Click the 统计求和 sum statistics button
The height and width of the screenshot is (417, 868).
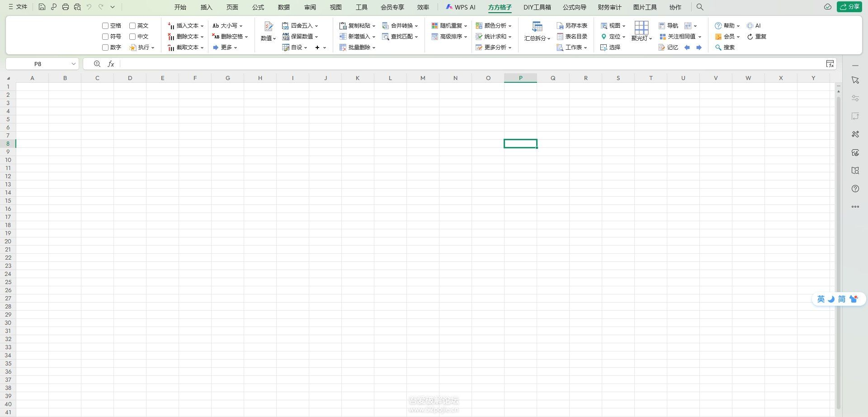pos(494,37)
